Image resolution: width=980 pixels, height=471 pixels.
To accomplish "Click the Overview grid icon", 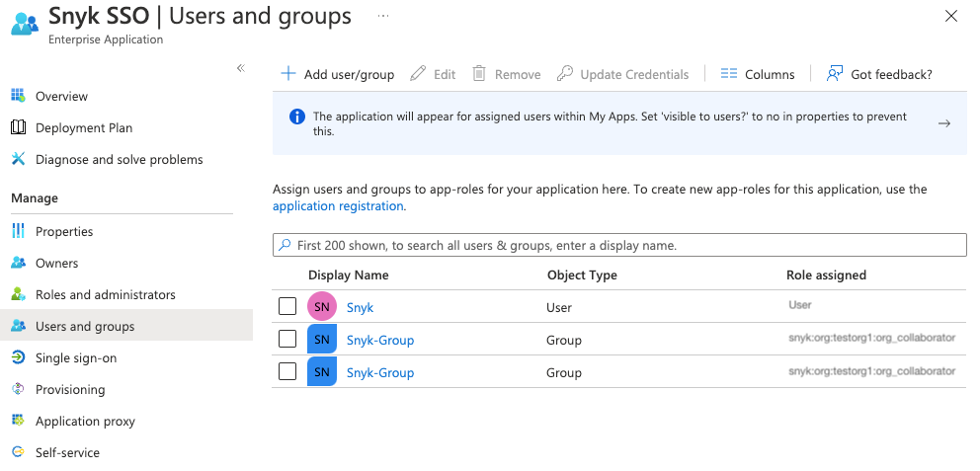I will (18, 96).
